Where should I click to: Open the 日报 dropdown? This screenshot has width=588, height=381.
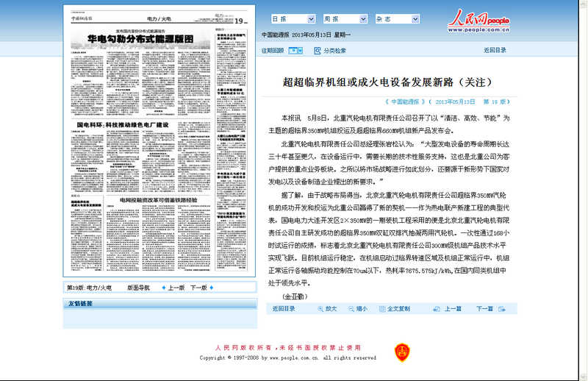click(293, 19)
